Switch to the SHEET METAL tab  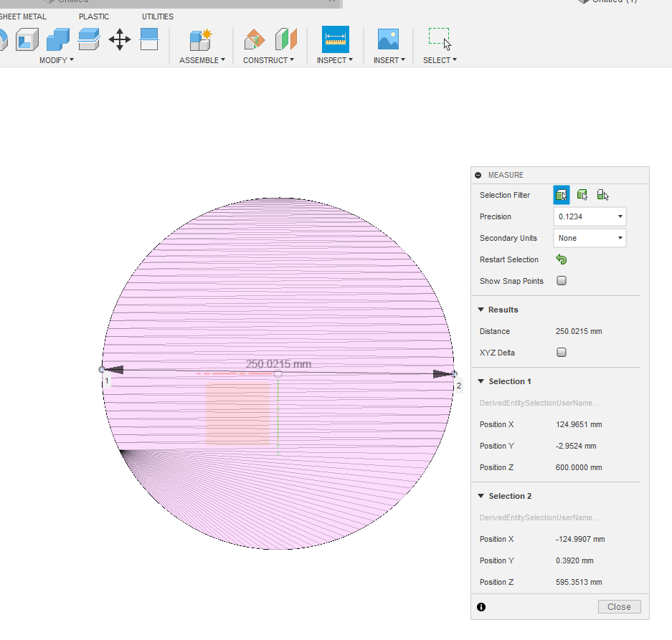coord(24,16)
